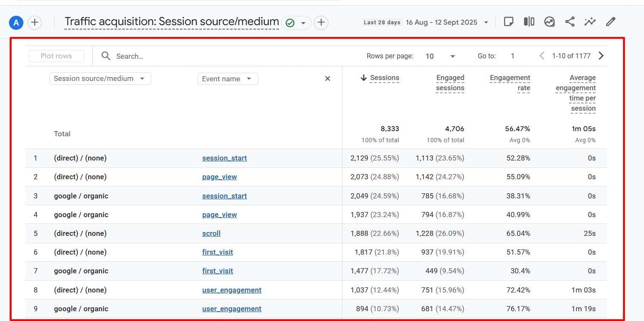Click the Plot rows button
This screenshot has height=321, width=644.
pos(56,56)
